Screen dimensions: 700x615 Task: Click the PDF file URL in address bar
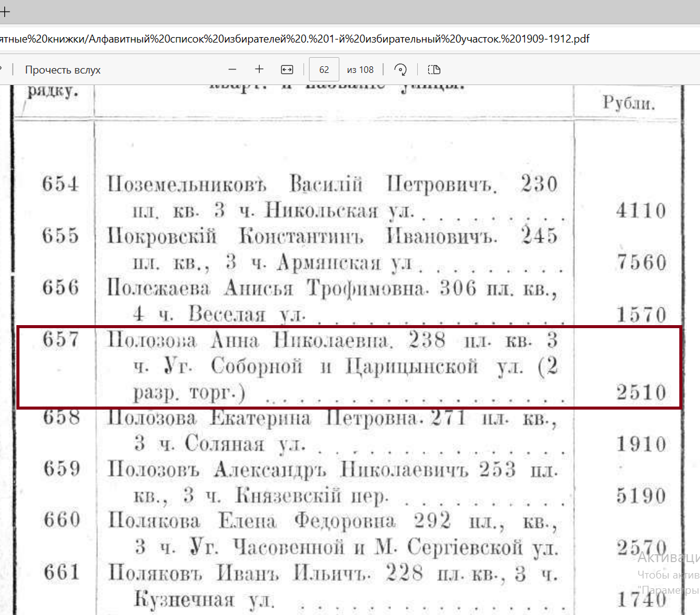click(x=294, y=40)
